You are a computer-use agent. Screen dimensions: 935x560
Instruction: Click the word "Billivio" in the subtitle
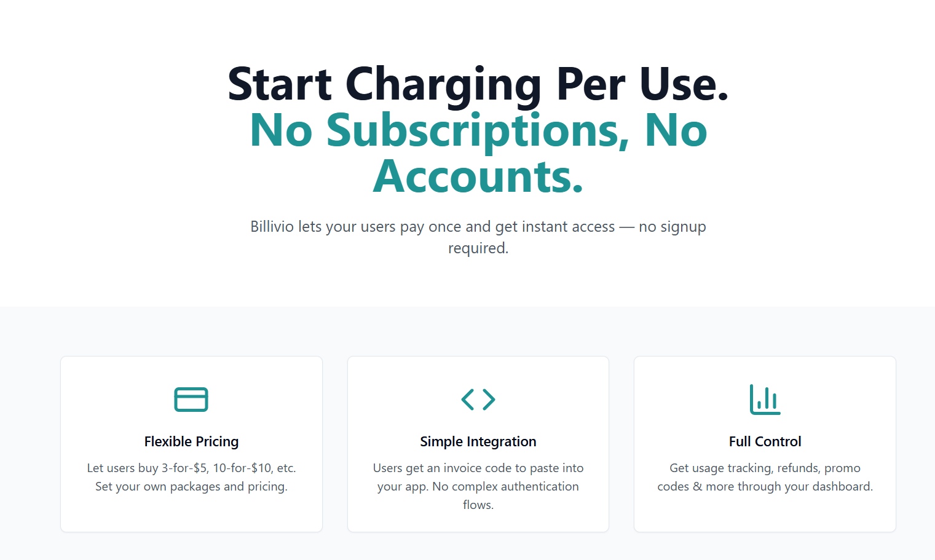pos(272,227)
